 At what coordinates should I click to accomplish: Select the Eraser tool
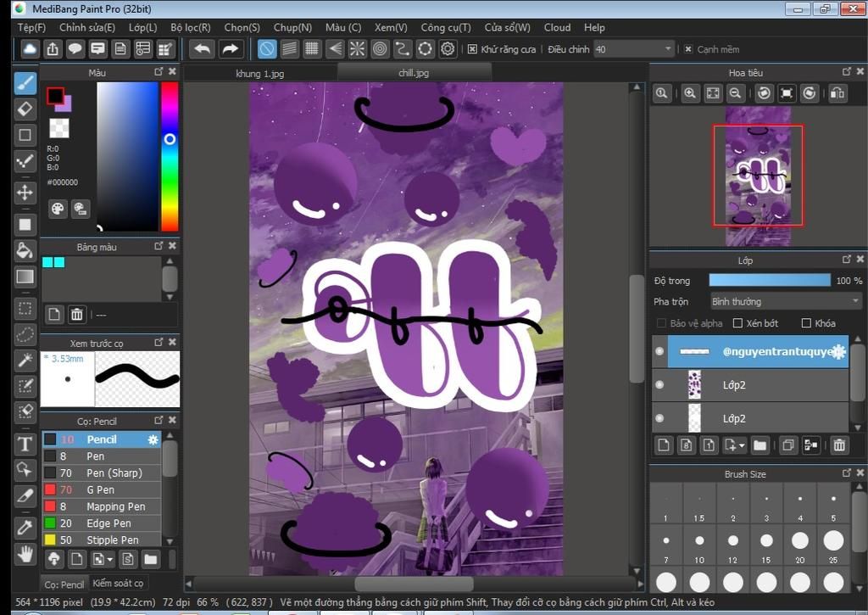25,109
